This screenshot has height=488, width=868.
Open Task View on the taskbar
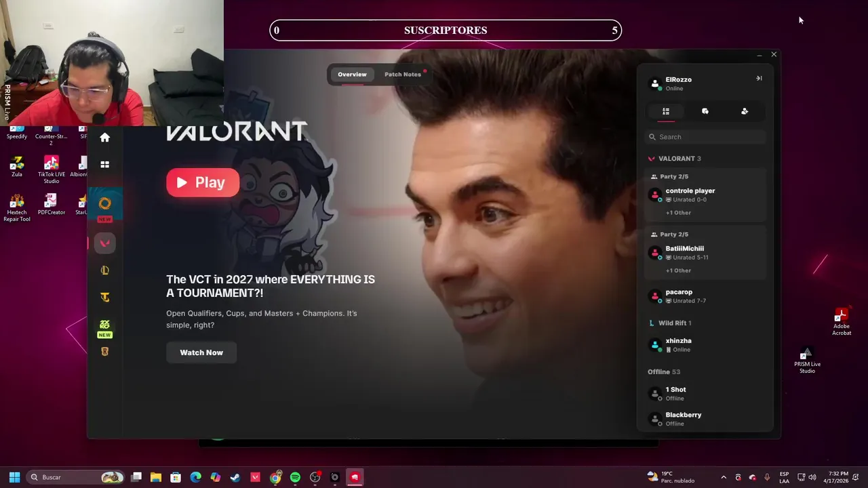[136, 477]
